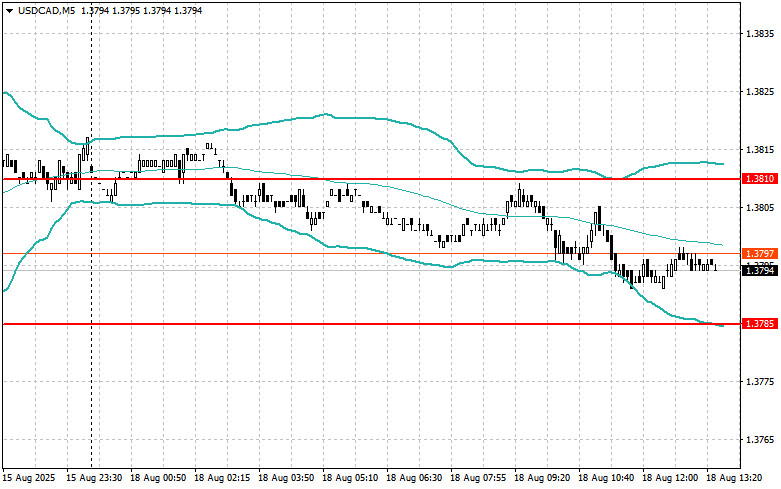The image size is (781, 489).
Task: Select the orange 1.3797 price level label
Action: (x=760, y=254)
